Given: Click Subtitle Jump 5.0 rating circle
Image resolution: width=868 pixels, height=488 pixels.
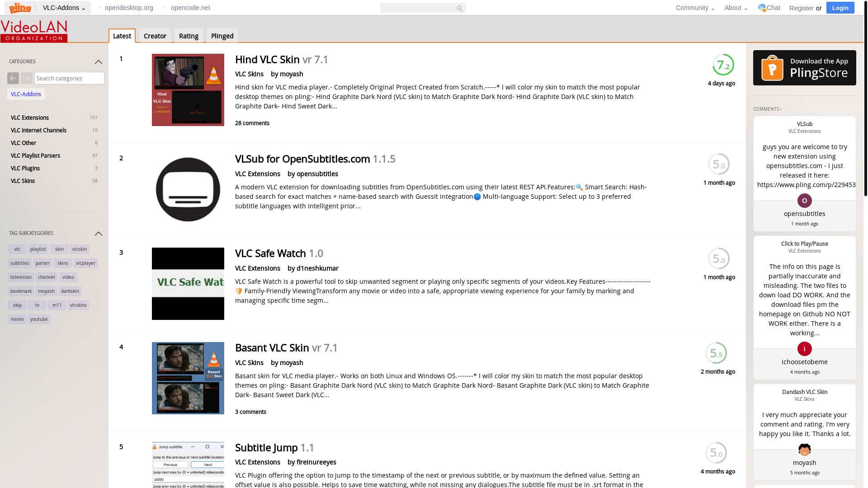Looking at the screenshot, I should pos(716,453).
